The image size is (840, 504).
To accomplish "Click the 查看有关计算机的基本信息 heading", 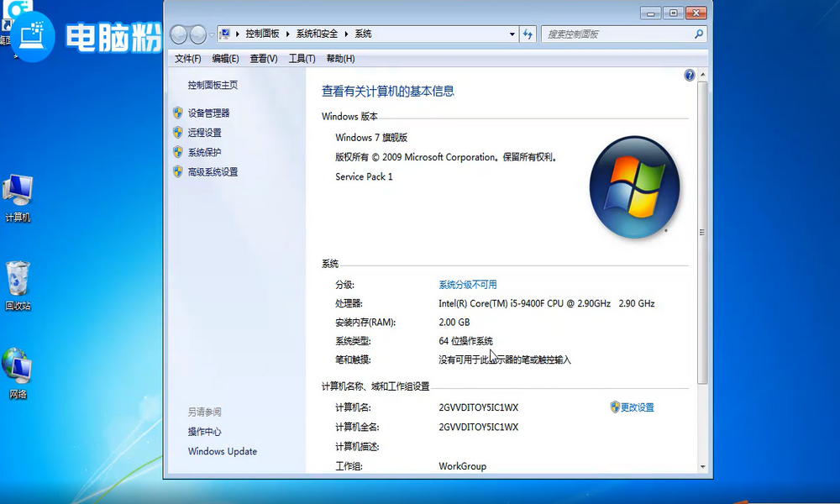I will click(x=388, y=91).
